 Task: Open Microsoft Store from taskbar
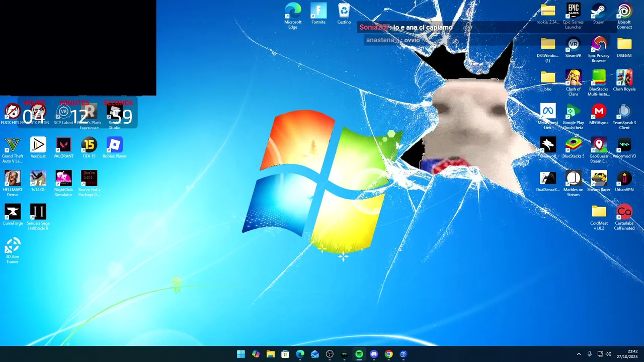point(285,354)
